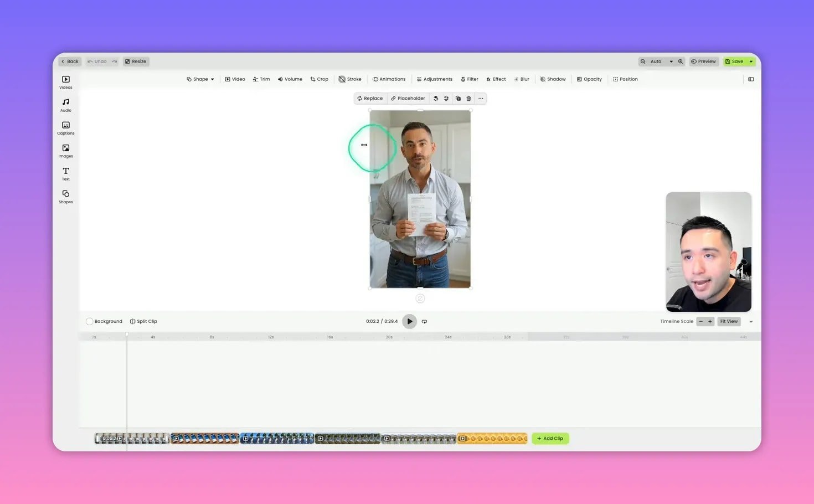
Task: Open the Audio panel
Action: (65, 105)
